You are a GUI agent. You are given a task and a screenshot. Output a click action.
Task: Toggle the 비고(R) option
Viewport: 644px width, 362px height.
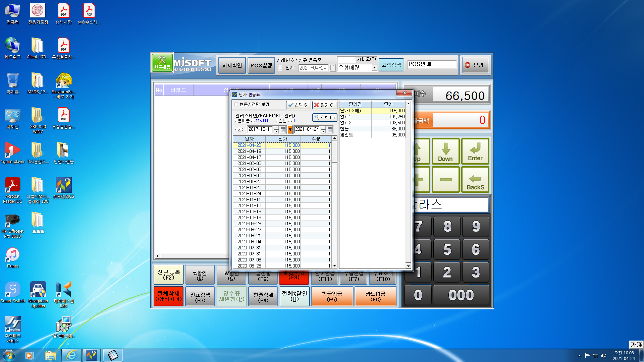[x=366, y=59]
